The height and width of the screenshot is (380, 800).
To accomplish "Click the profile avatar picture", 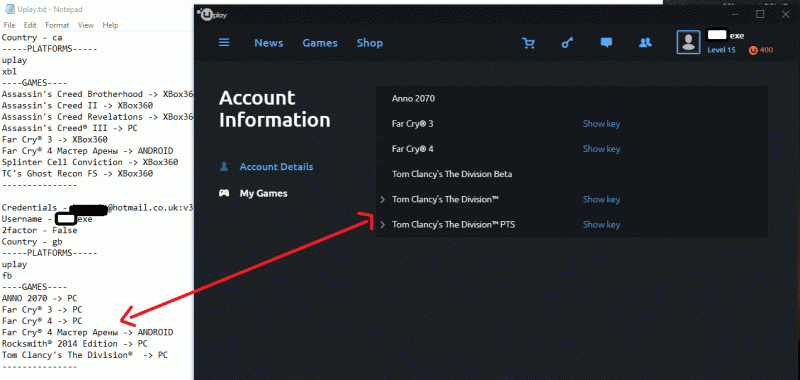I will (688, 42).
